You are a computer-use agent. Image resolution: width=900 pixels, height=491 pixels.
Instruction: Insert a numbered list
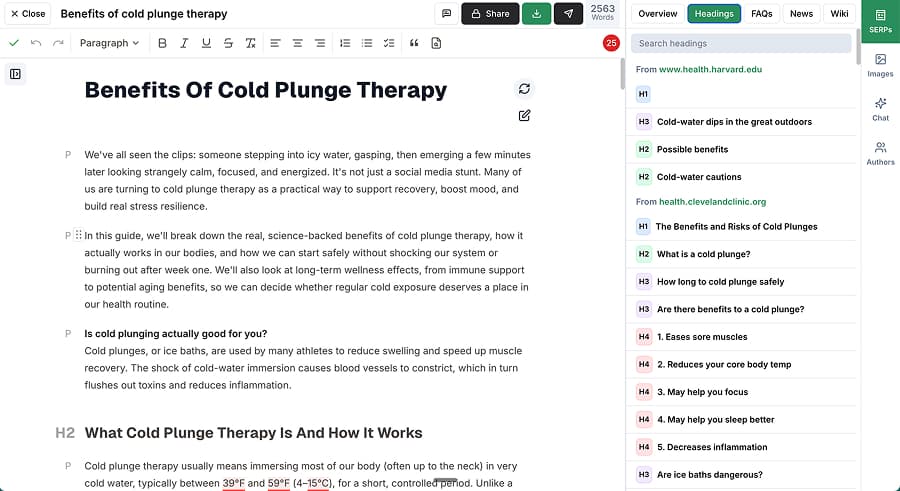(345, 43)
